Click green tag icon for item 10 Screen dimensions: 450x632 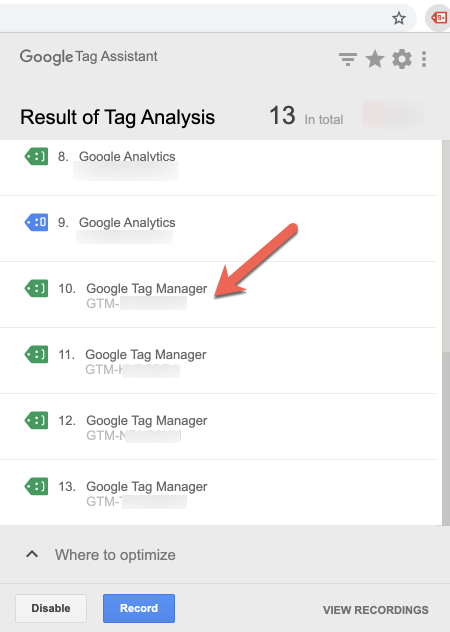pos(36,288)
